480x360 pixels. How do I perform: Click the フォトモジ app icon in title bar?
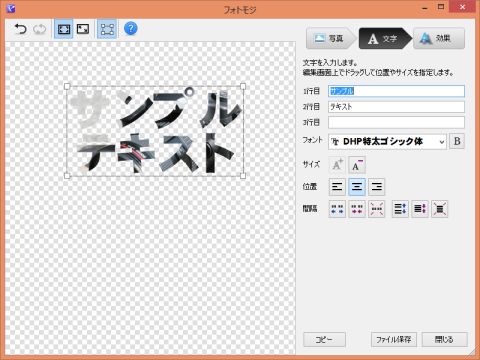[11, 8]
